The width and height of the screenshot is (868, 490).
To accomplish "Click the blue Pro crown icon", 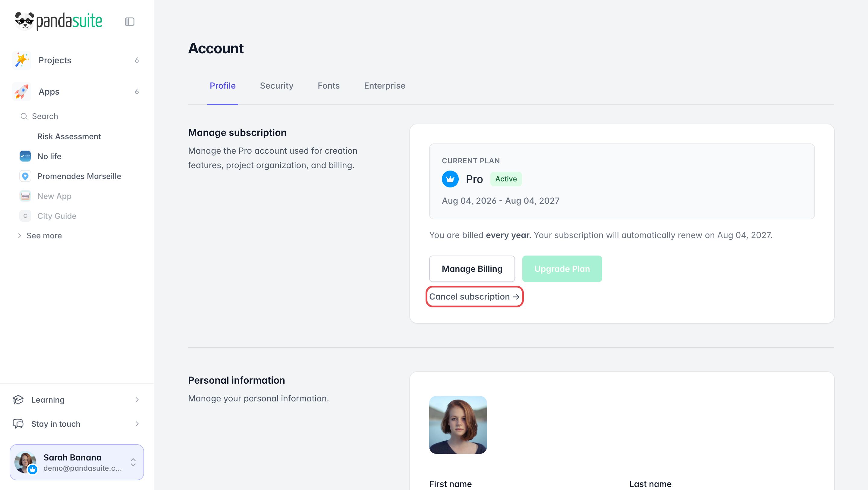I will [x=450, y=179].
